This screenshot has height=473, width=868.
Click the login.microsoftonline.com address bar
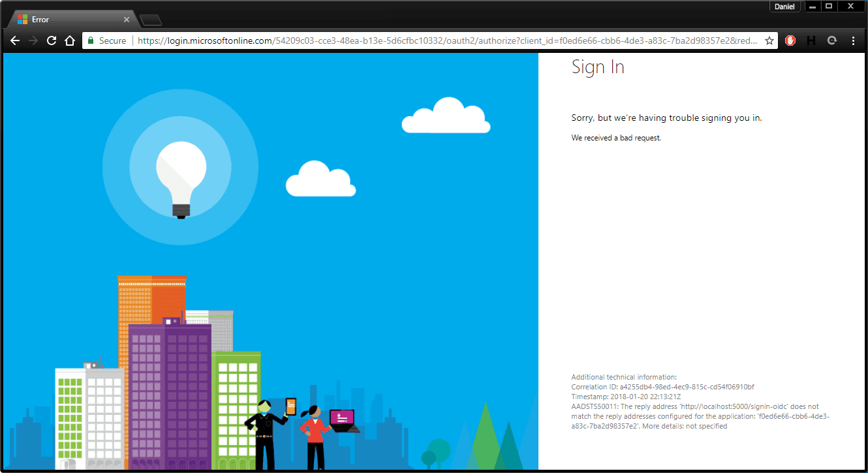click(x=447, y=41)
